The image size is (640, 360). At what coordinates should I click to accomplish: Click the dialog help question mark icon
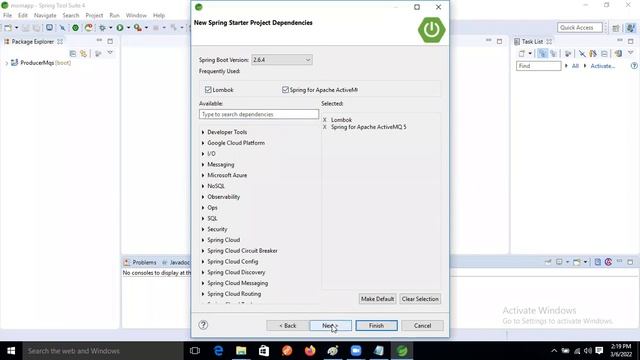click(203, 325)
